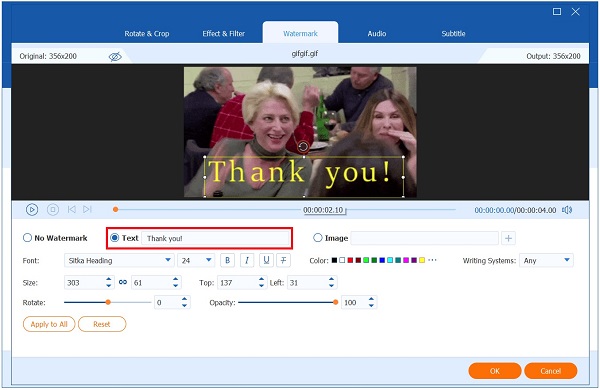Screen dimensions: 600x390
Task: Increase the Rotate angle value
Action: point(184,299)
